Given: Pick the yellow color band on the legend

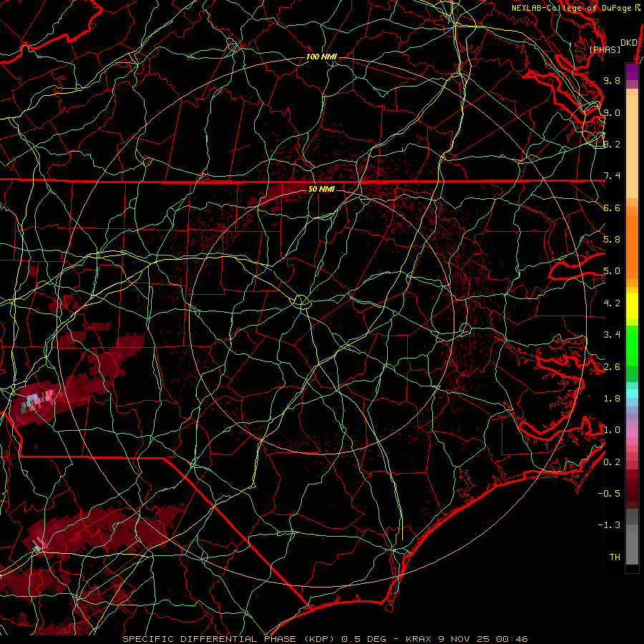Looking at the screenshot, I should tap(632, 306).
